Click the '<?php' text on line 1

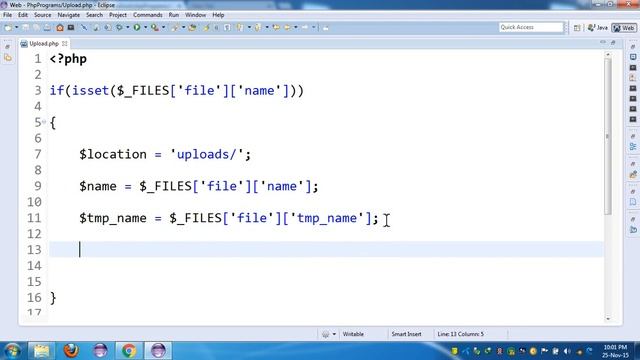pyautogui.click(x=68, y=59)
